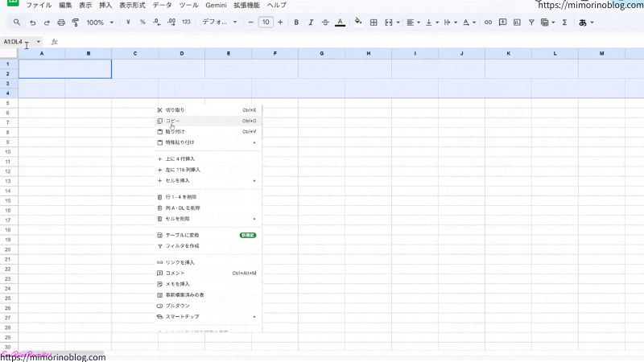Open text wrapping dropdown

451,23
